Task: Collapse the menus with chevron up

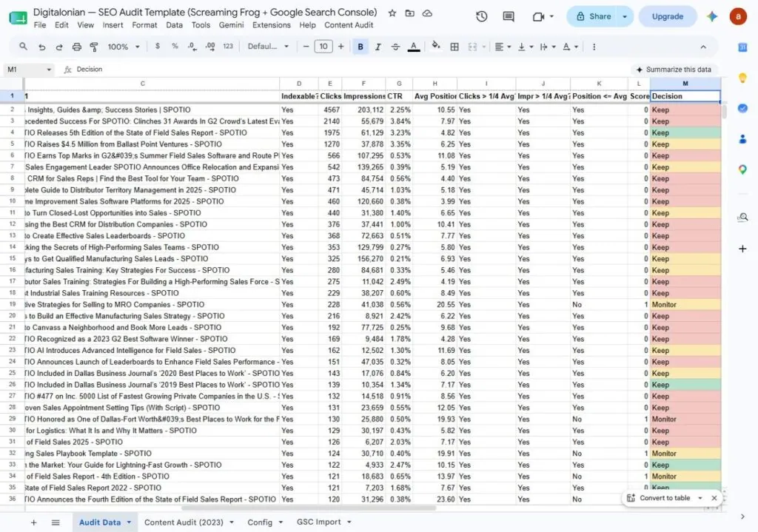Action: 703,47
